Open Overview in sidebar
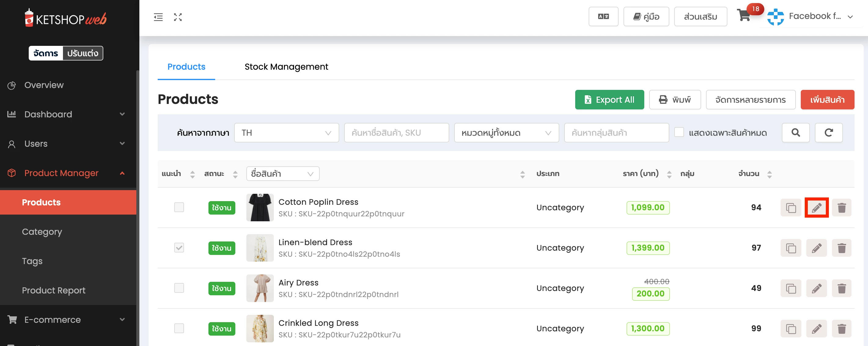Screen dimensions: 868x346 (x=68, y=85)
